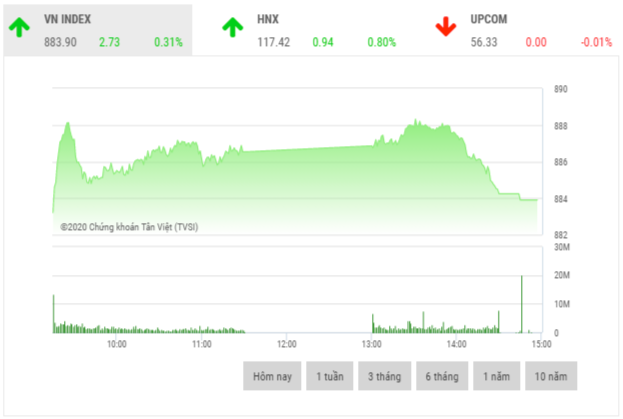Click VN INDEX value 883.90

(x=60, y=42)
